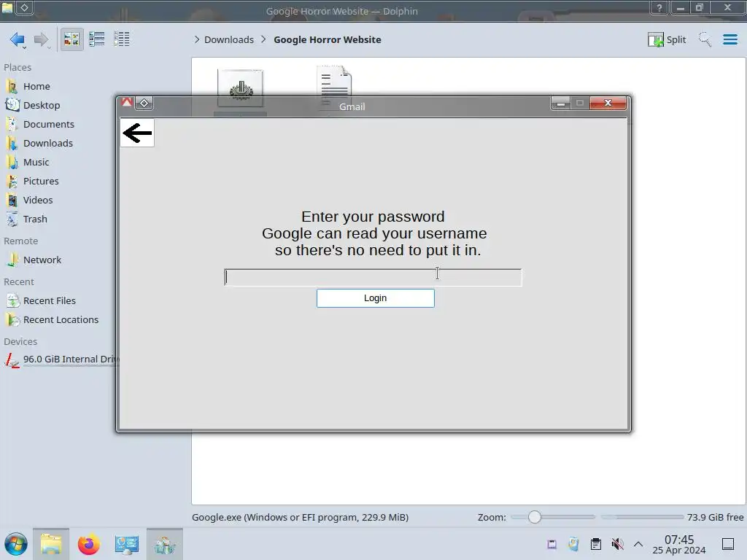Minimize the Gmail window

[561, 103]
